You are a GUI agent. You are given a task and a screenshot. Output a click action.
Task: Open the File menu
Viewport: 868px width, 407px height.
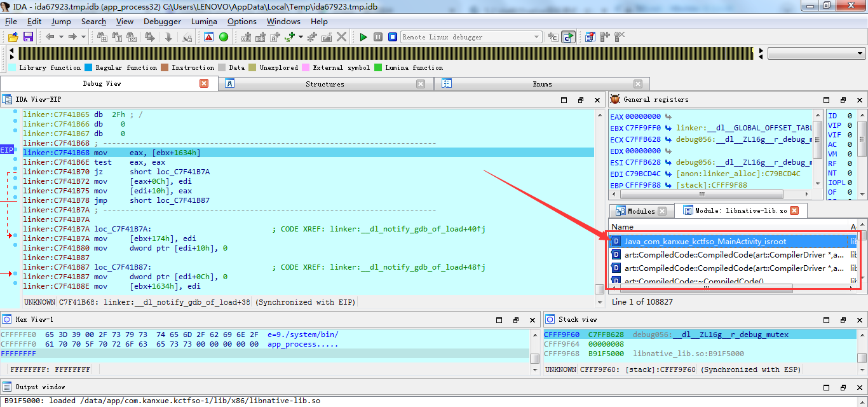tap(11, 22)
